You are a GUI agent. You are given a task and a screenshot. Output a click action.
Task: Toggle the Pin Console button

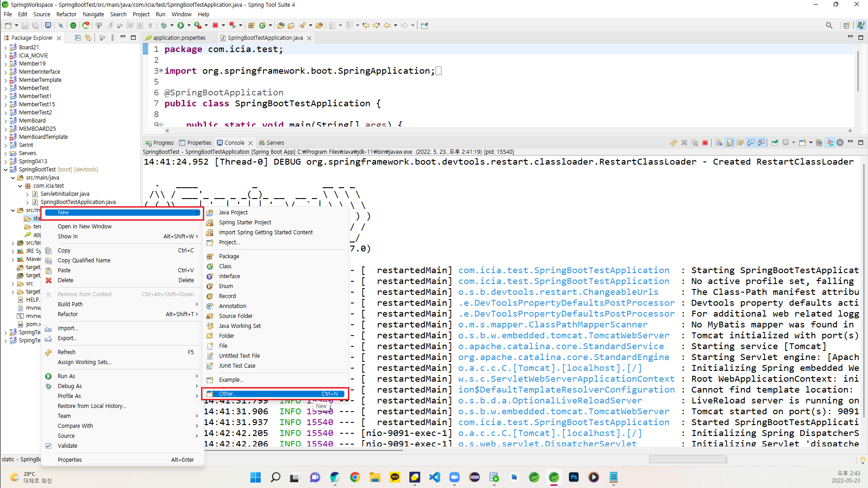point(775,143)
